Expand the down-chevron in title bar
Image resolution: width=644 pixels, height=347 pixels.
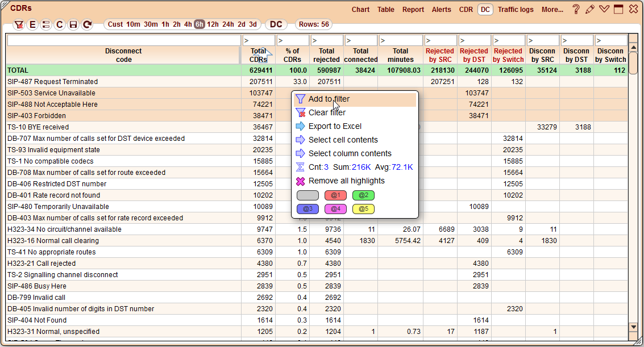(x=604, y=10)
